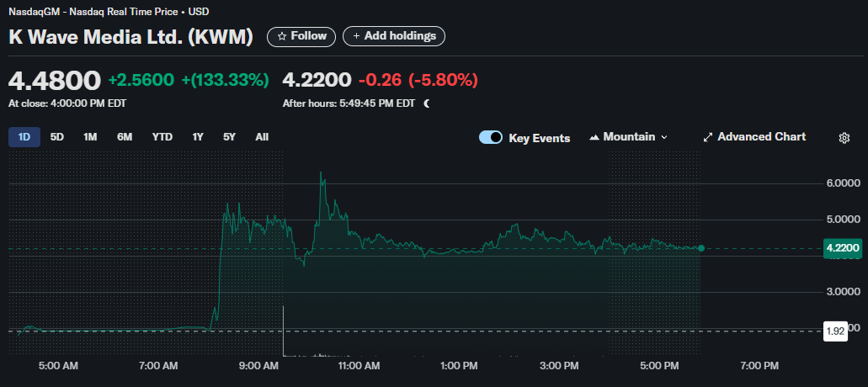The width and height of the screenshot is (868, 387).
Task: Click the 1:00 PM axis label
Action: point(460,366)
